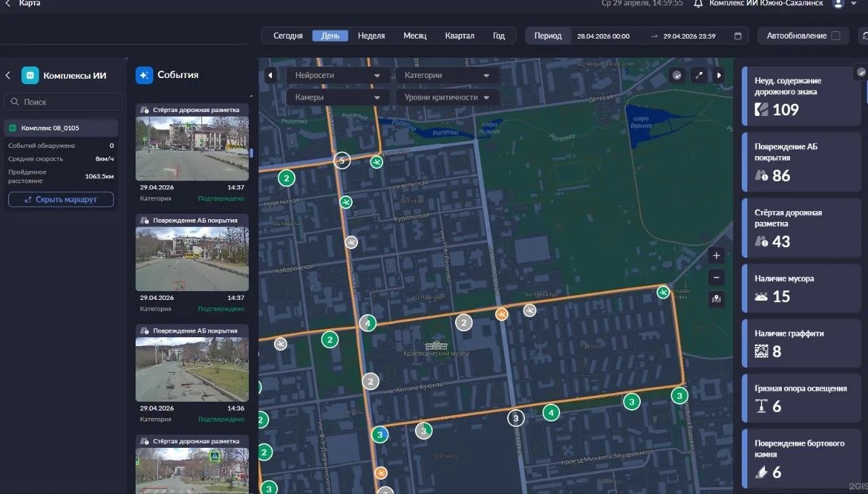Select the Комплекс 08_0105 item
The image size is (868, 494).
61,128
